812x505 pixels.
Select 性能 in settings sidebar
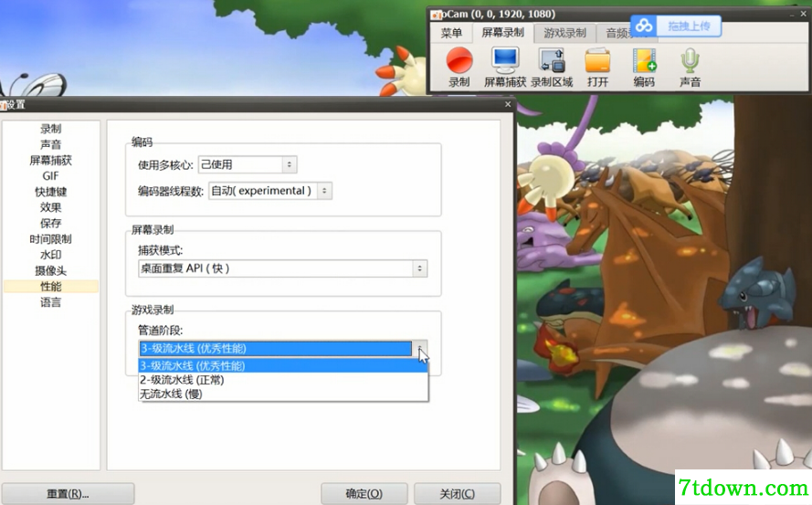point(51,287)
